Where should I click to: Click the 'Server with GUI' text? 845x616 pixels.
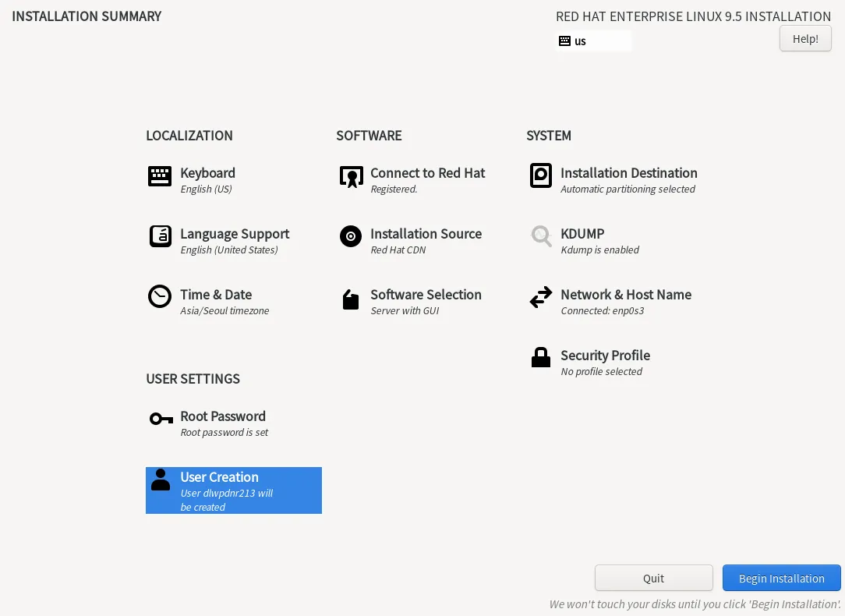404,311
